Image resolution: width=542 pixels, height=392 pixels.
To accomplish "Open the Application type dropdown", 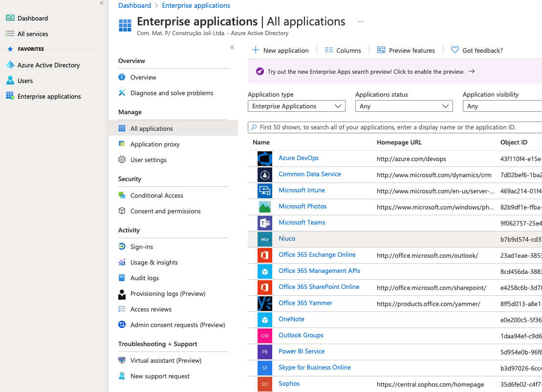I will (x=297, y=106).
